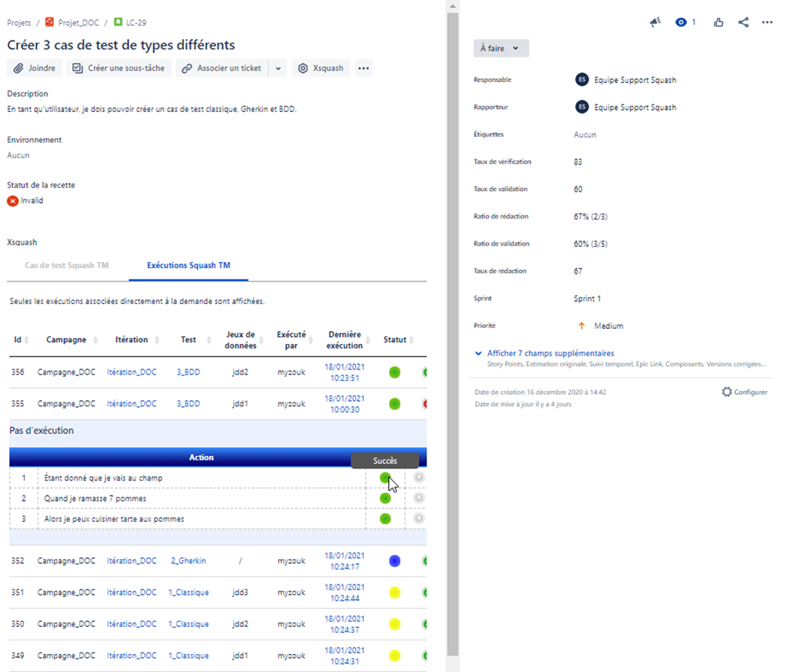This screenshot has width=787, height=672.
Task: Open 1_Classique link in row 351
Action: point(188,592)
